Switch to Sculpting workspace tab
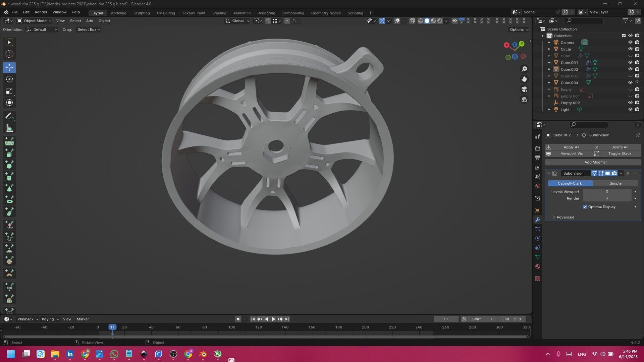 click(x=142, y=13)
